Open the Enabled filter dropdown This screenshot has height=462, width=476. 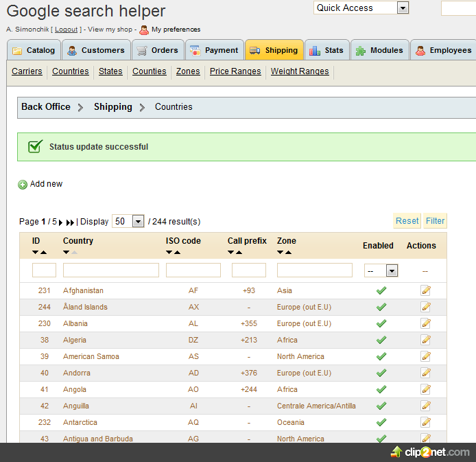tap(381, 270)
